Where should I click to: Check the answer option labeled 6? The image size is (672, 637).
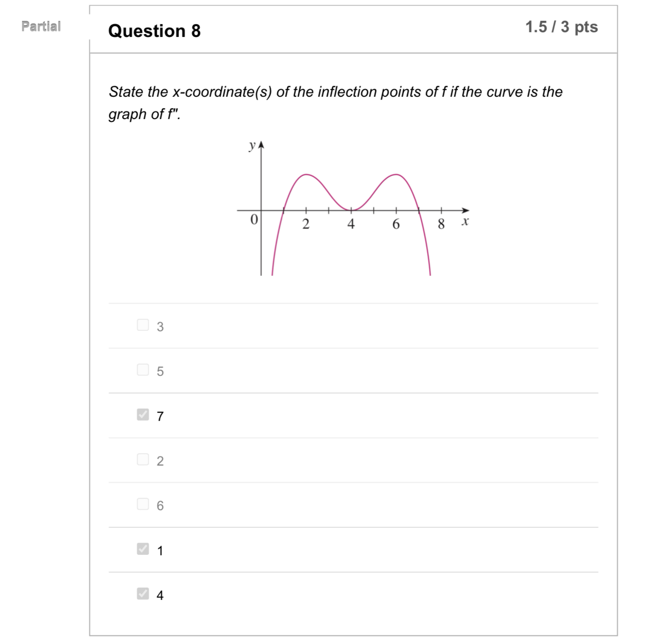click(x=142, y=504)
